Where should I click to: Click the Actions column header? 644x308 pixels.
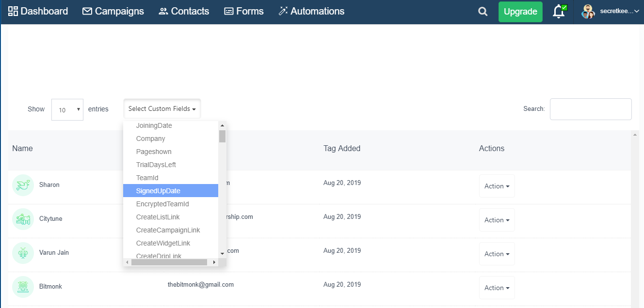tap(492, 148)
